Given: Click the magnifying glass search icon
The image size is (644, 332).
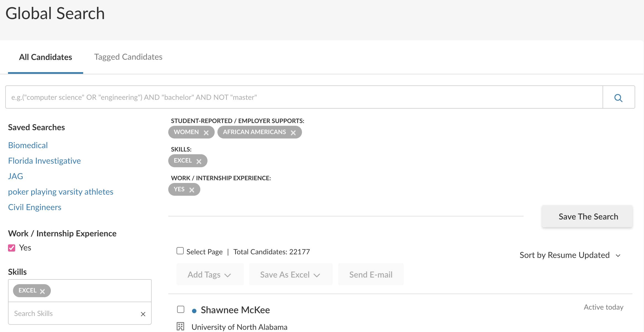Looking at the screenshot, I should (x=618, y=98).
